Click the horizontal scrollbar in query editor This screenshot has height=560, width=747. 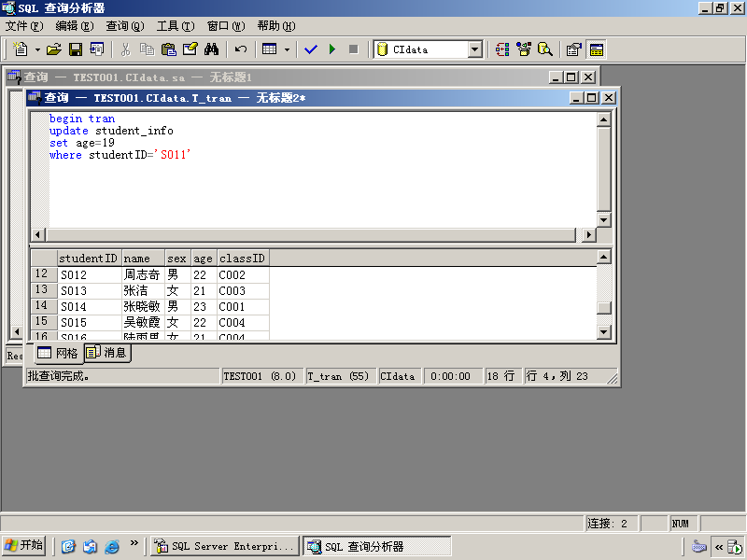[x=311, y=235]
